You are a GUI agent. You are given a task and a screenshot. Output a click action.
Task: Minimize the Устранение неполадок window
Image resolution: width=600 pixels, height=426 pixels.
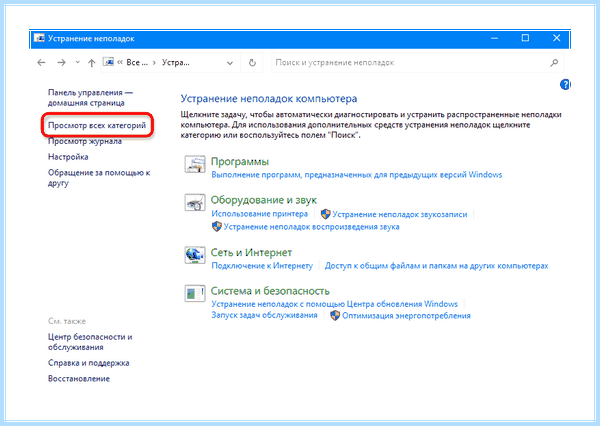click(x=494, y=38)
